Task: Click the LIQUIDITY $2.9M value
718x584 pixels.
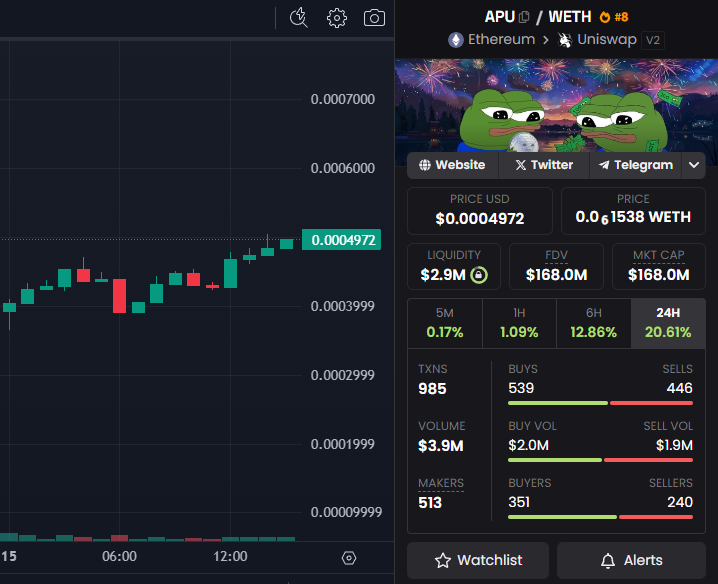Action: tap(443, 275)
